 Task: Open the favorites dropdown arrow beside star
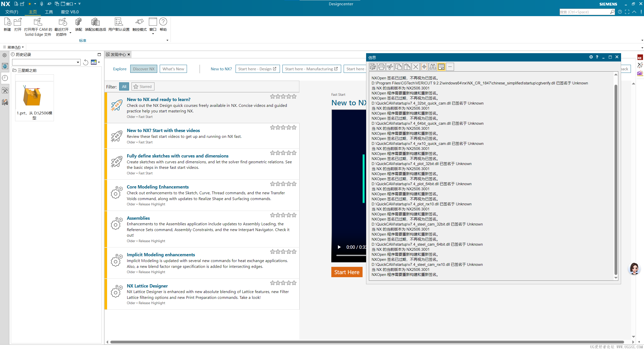click(x=35, y=4)
